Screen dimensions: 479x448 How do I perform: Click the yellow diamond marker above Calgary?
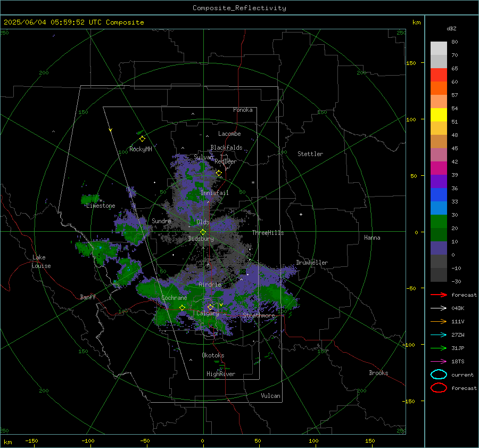coord(210,307)
